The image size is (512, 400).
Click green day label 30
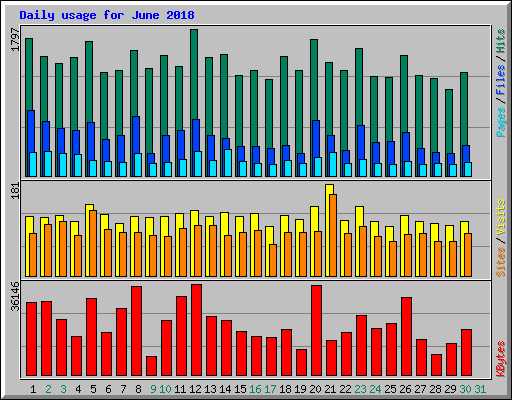465,389
